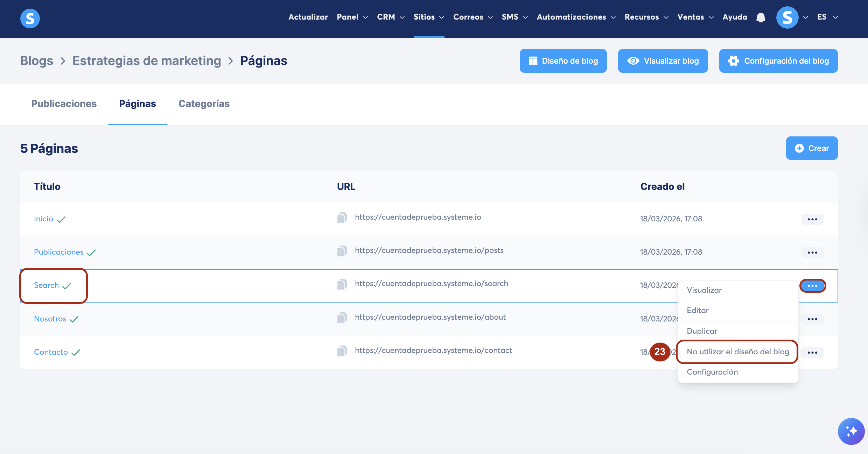Choose Duplicar from the context menu

point(702,331)
